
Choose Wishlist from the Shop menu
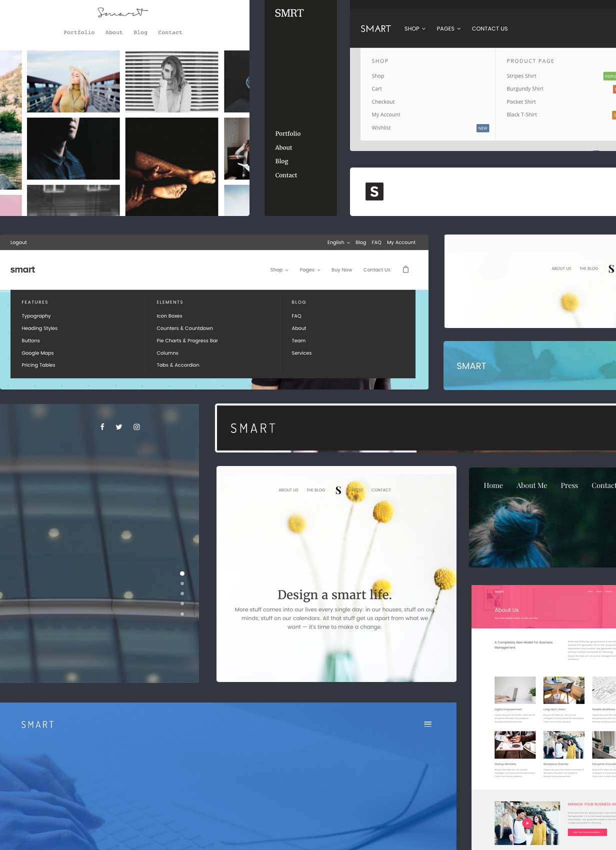click(x=381, y=128)
